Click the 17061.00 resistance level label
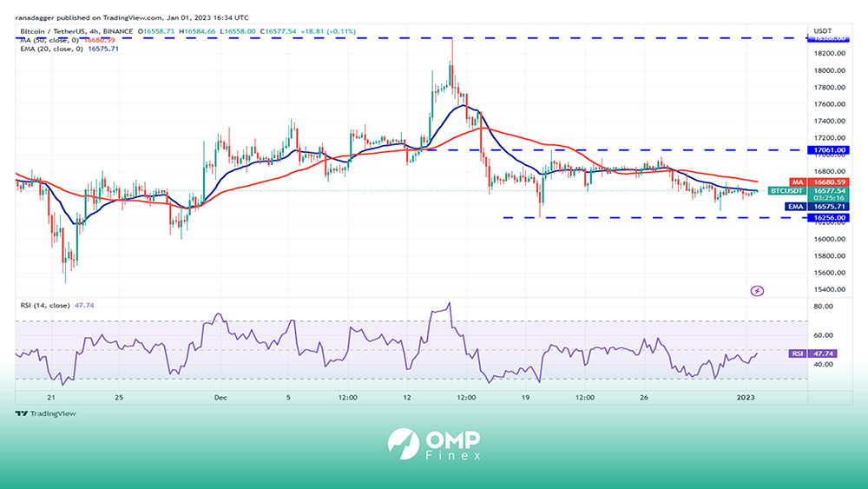868x489 pixels. 828,150
